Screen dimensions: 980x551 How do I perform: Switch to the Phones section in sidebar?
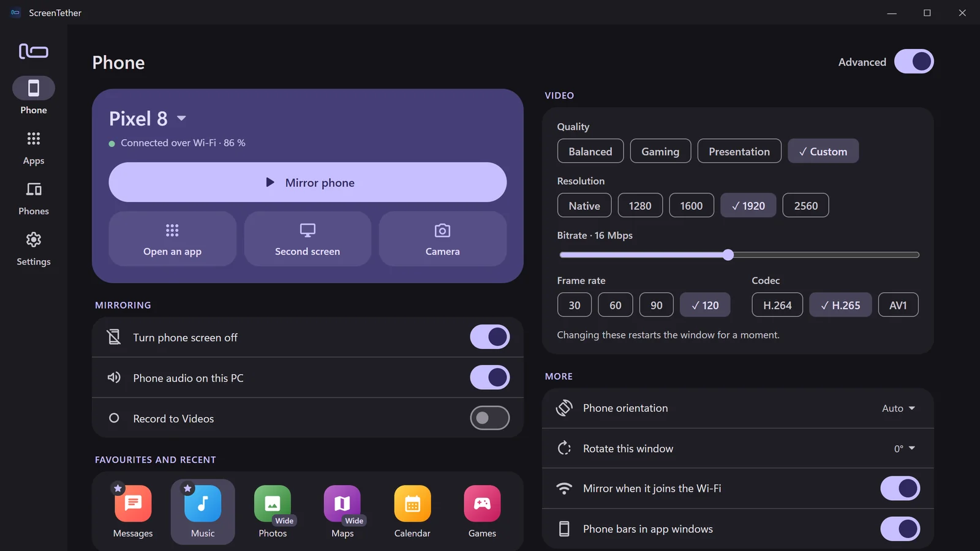tap(34, 198)
